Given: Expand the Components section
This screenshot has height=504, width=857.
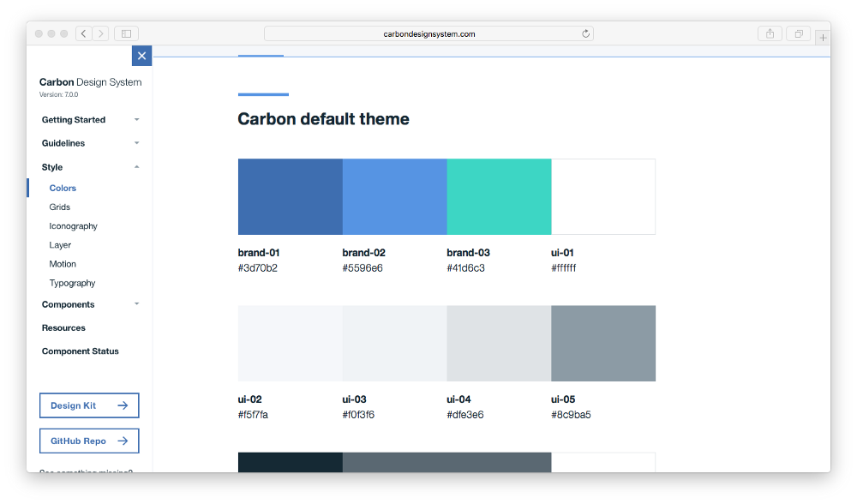Looking at the screenshot, I should point(89,304).
